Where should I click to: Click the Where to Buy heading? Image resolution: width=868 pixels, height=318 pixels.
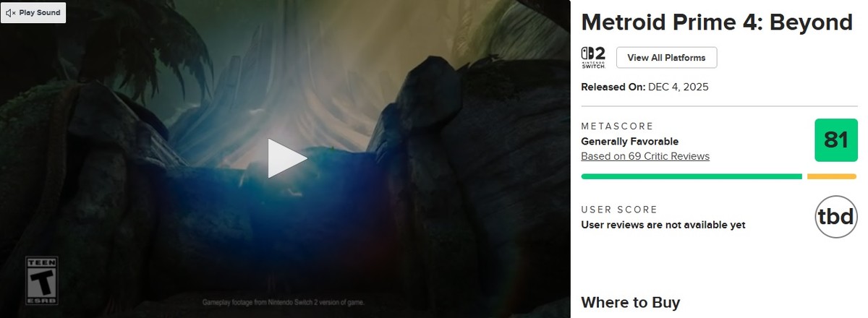click(x=631, y=302)
